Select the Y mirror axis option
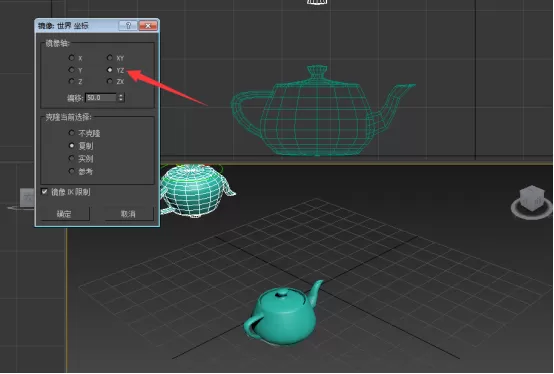 point(72,70)
